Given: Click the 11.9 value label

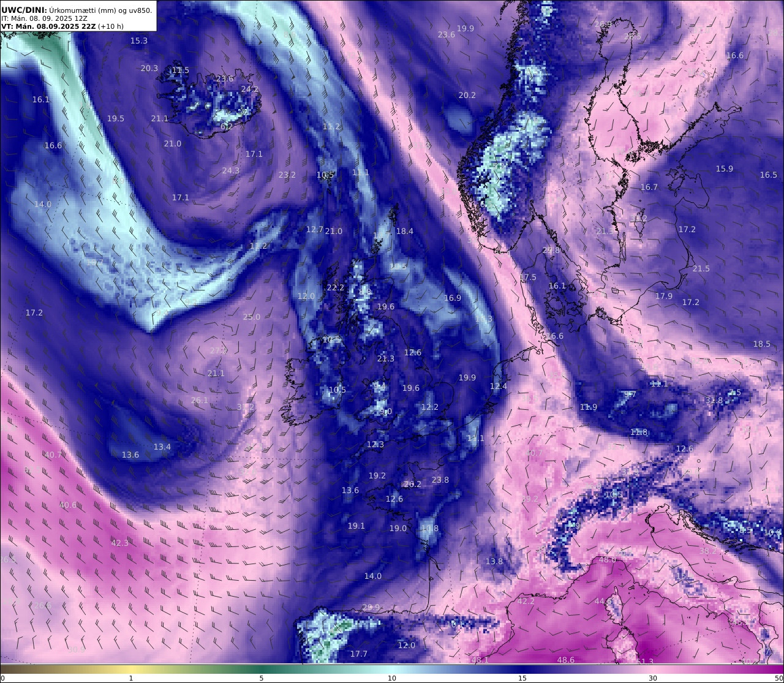Looking at the screenshot, I should (x=589, y=407).
